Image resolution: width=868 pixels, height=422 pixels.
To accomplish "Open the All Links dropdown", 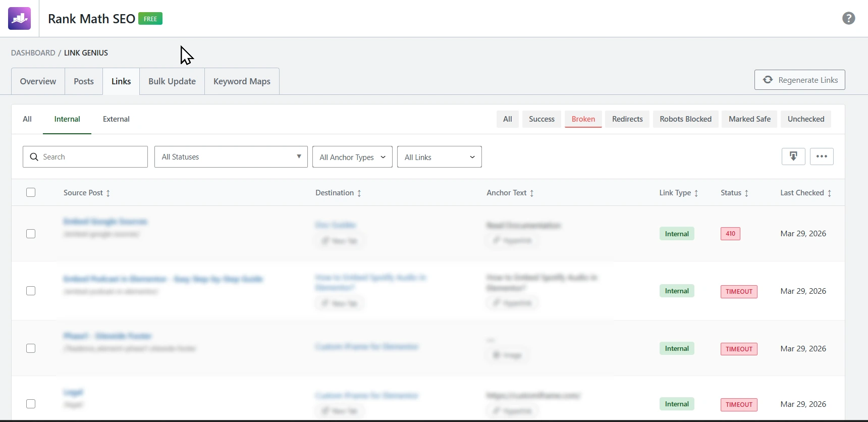I will [440, 157].
